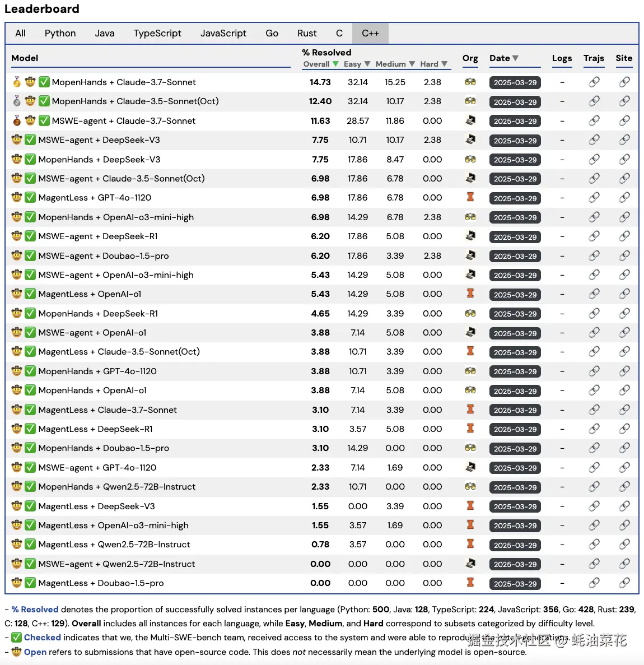Click overall score 11.63
The image size is (644, 665).
coord(320,121)
